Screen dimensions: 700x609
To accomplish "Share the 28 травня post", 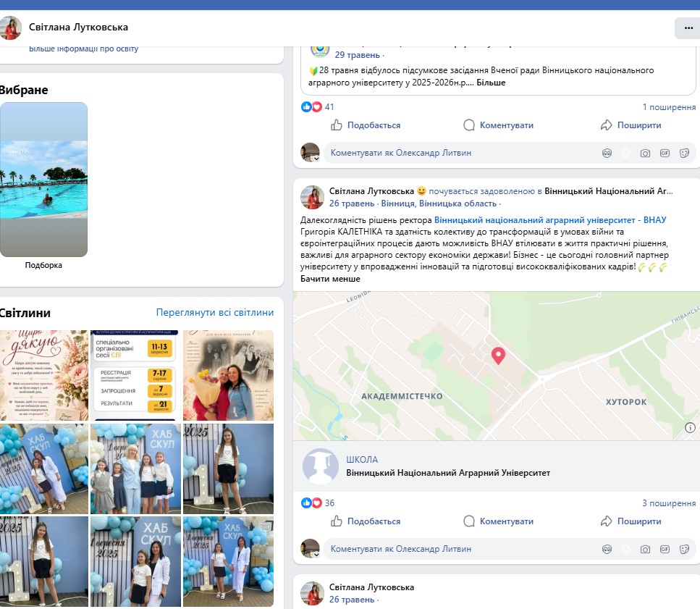I will [x=631, y=125].
